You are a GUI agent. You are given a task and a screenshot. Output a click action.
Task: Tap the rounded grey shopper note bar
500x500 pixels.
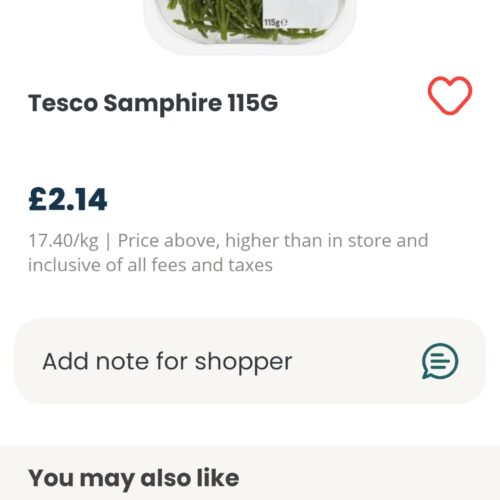(250, 361)
